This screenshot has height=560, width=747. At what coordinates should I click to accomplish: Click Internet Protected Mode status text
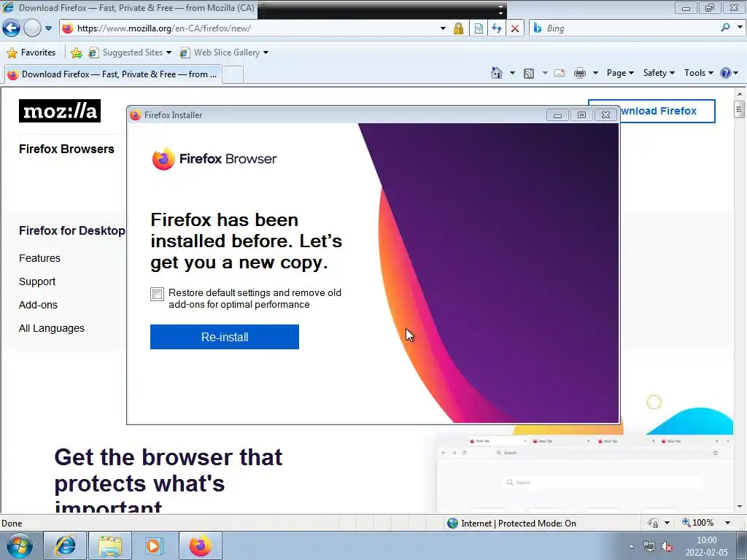click(519, 524)
